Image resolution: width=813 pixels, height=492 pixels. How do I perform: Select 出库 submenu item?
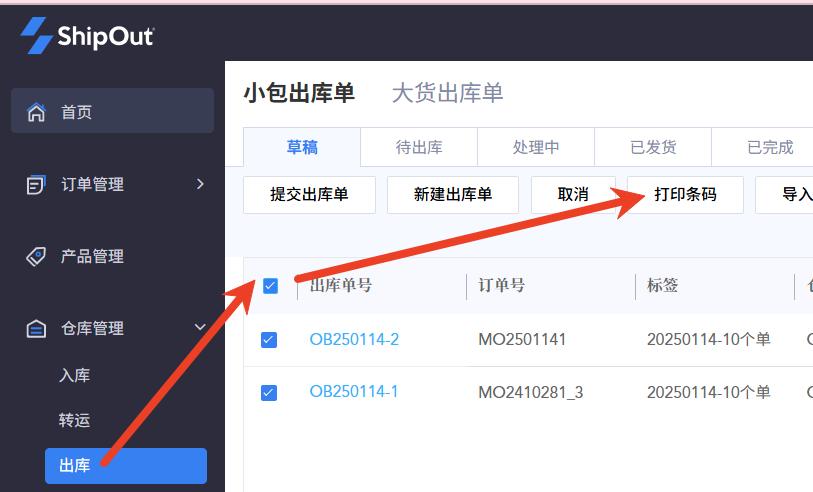[x=126, y=466]
